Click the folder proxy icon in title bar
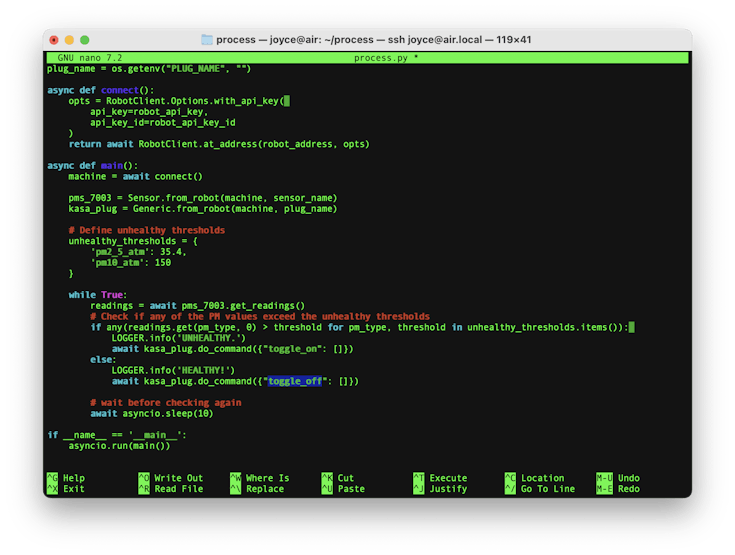The height and width of the screenshot is (555, 735). click(x=207, y=39)
